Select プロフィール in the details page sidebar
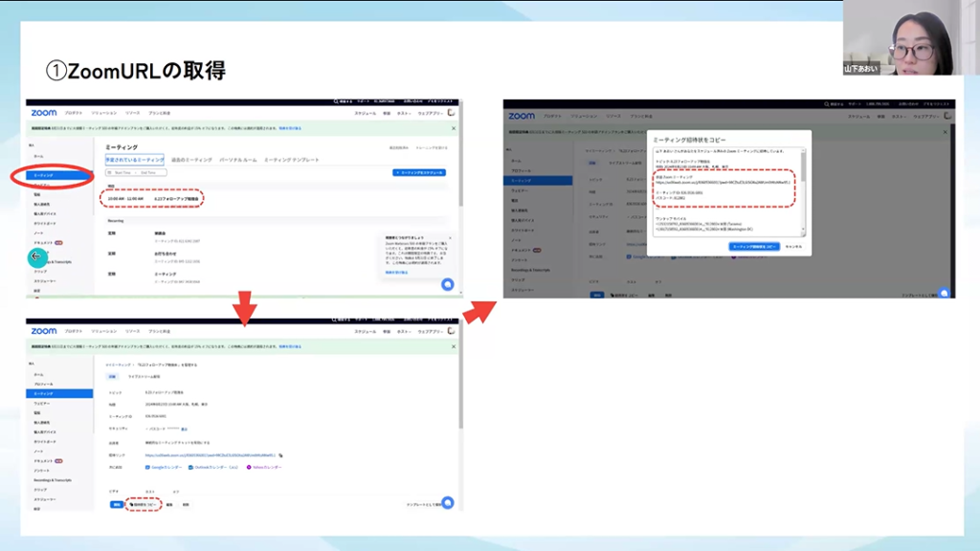Viewport: 980px width, 551px height. [x=44, y=385]
